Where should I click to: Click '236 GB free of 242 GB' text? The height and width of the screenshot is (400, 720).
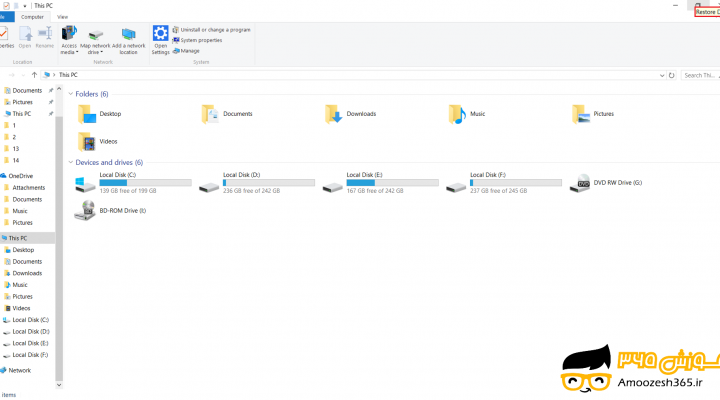pyautogui.click(x=251, y=191)
